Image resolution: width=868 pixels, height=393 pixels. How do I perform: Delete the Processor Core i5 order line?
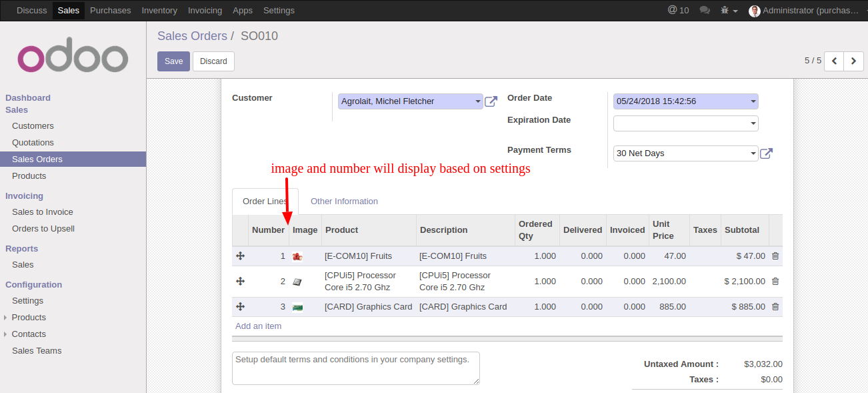775,281
